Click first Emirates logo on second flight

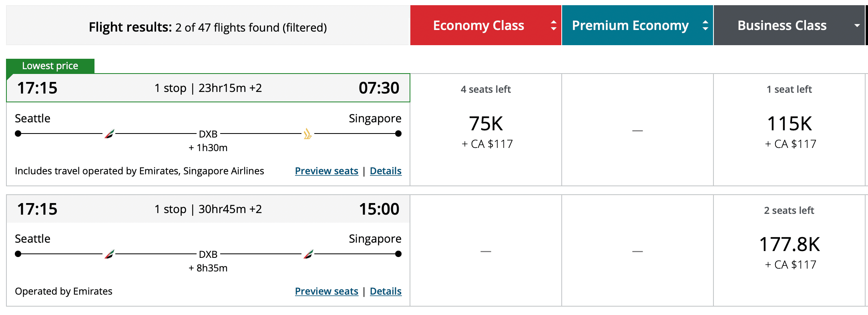(109, 254)
